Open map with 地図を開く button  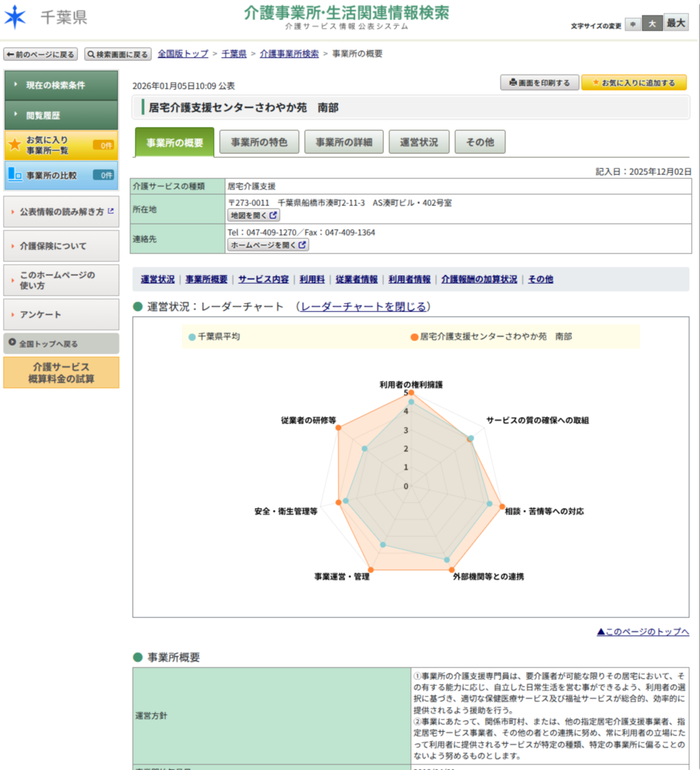(x=254, y=216)
